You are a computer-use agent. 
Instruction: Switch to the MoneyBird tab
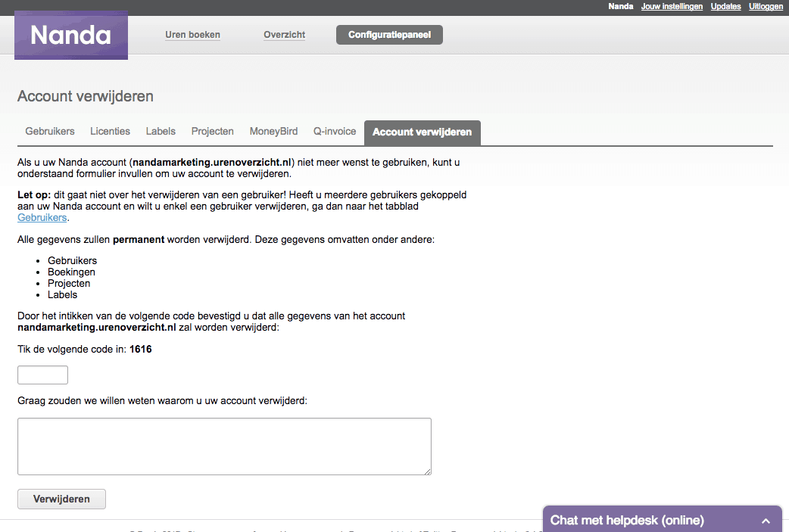(274, 131)
